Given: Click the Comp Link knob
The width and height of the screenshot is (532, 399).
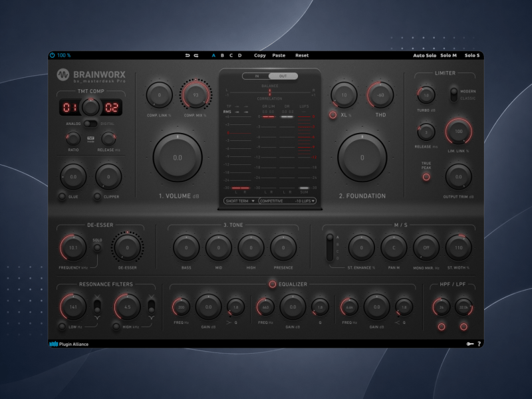Looking at the screenshot, I should 159,95.
